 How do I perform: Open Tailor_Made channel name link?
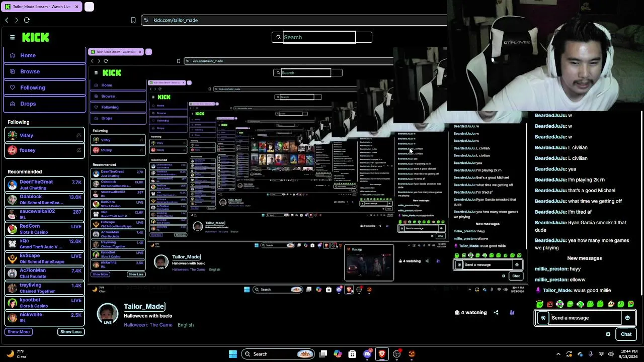coord(144,306)
